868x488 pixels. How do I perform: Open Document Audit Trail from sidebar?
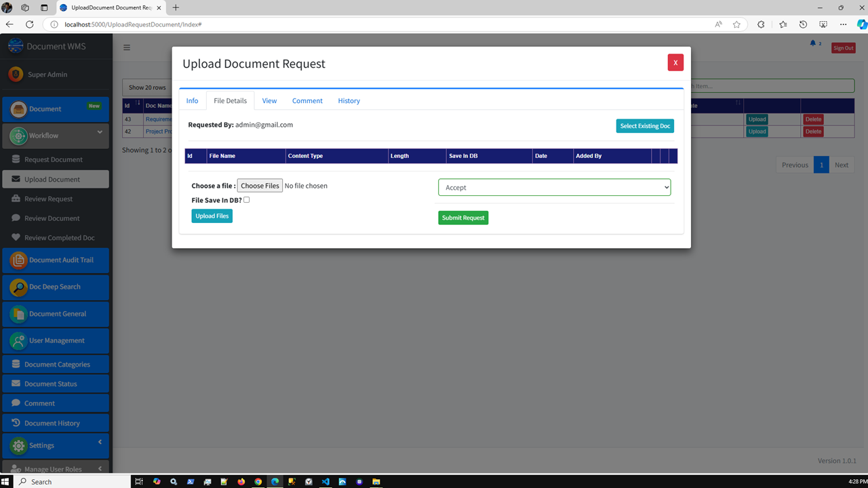tap(55, 260)
